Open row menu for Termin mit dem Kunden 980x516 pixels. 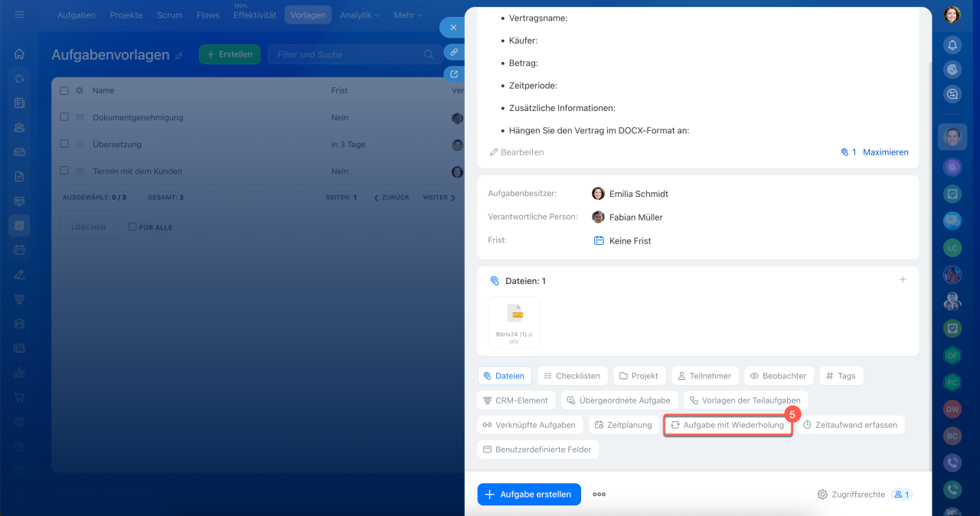[x=80, y=171]
